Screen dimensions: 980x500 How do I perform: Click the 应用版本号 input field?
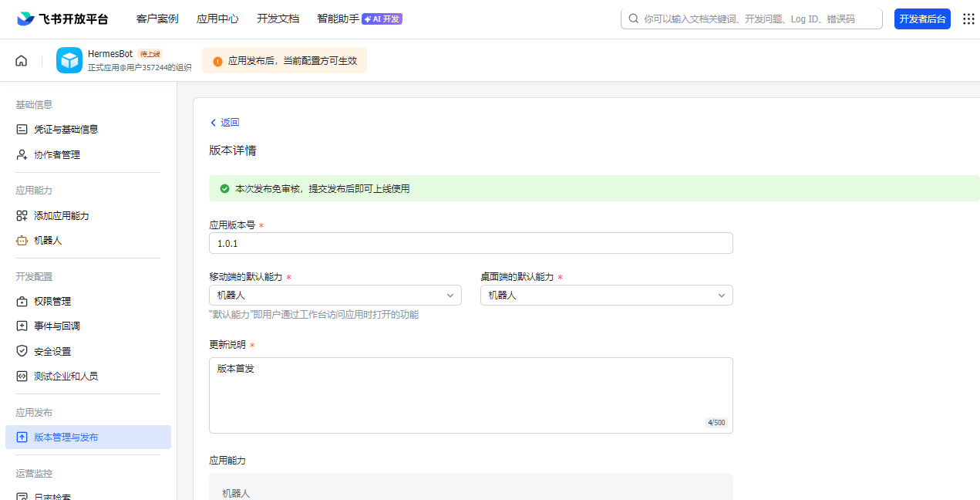[x=470, y=244]
